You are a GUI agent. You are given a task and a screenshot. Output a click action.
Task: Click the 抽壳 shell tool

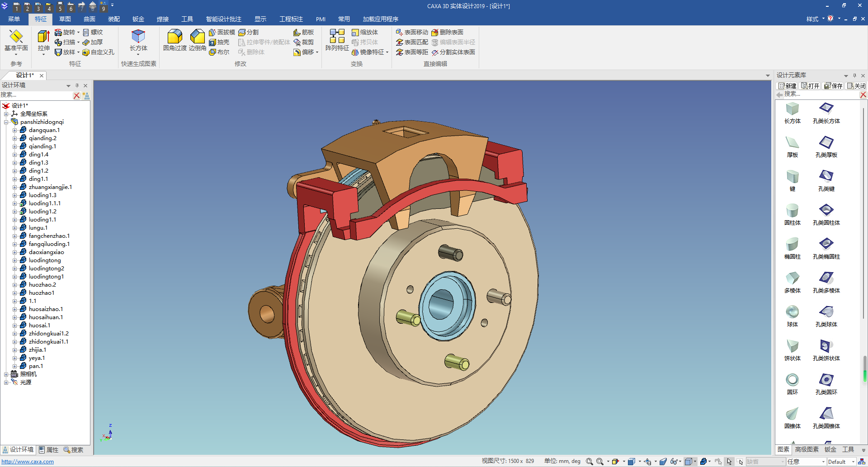click(219, 42)
